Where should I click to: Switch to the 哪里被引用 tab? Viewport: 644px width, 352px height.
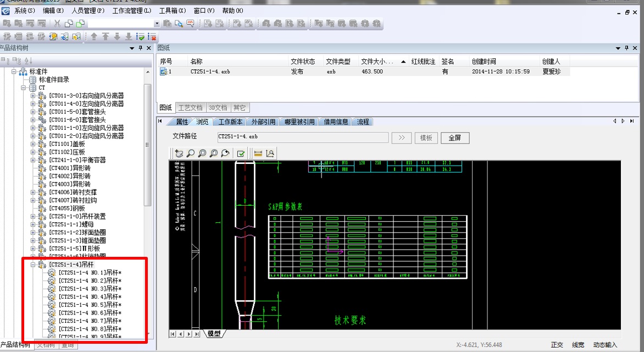pyautogui.click(x=299, y=122)
